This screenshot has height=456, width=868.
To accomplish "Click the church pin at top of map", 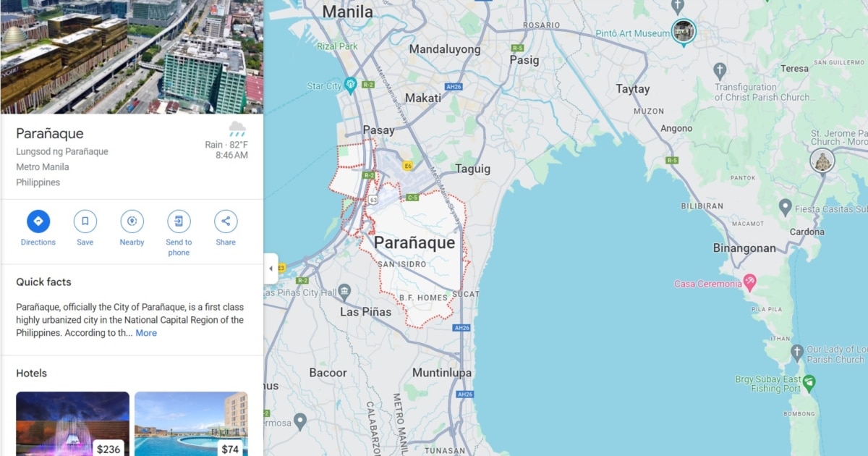I will 678,7.
